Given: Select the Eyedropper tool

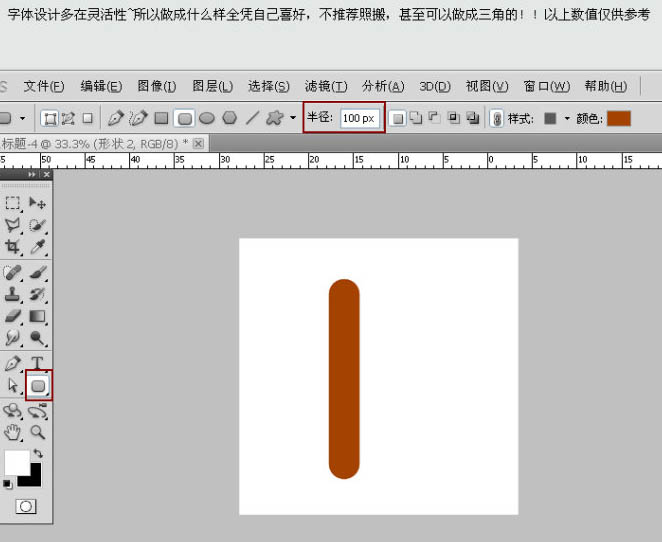Looking at the screenshot, I should click(x=38, y=246).
